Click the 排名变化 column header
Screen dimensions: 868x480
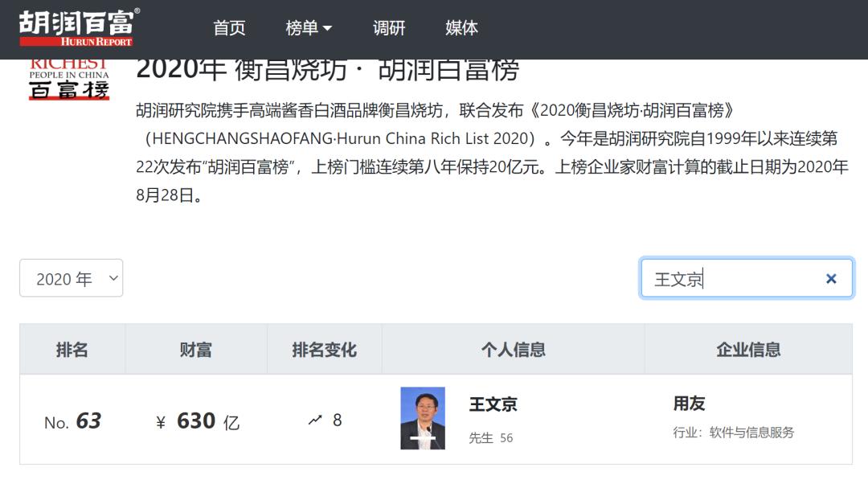click(x=324, y=349)
